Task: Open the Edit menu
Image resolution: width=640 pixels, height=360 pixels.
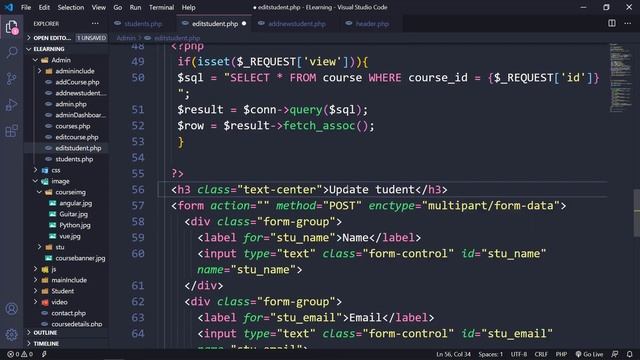Action: 44,7
